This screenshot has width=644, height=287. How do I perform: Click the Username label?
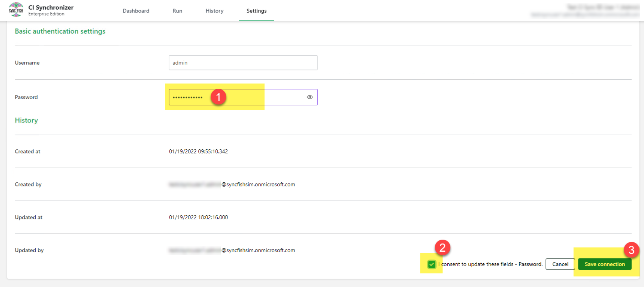27,63
